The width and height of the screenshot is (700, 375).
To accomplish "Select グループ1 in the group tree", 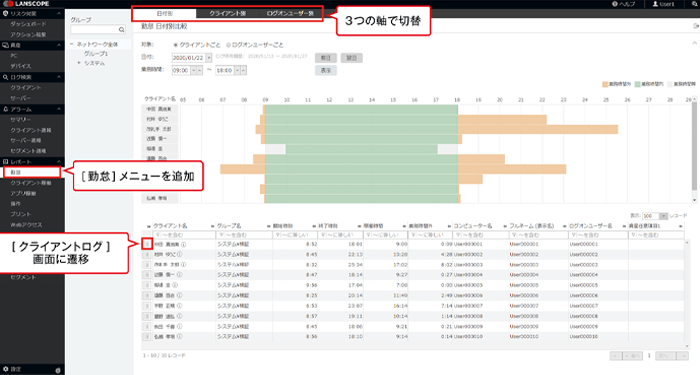I will pyautogui.click(x=96, y=54).
